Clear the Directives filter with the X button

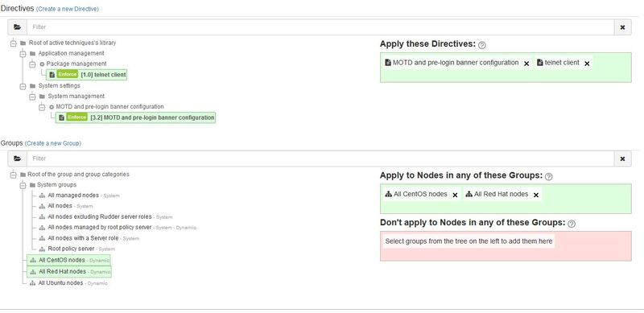coord(622,27)
